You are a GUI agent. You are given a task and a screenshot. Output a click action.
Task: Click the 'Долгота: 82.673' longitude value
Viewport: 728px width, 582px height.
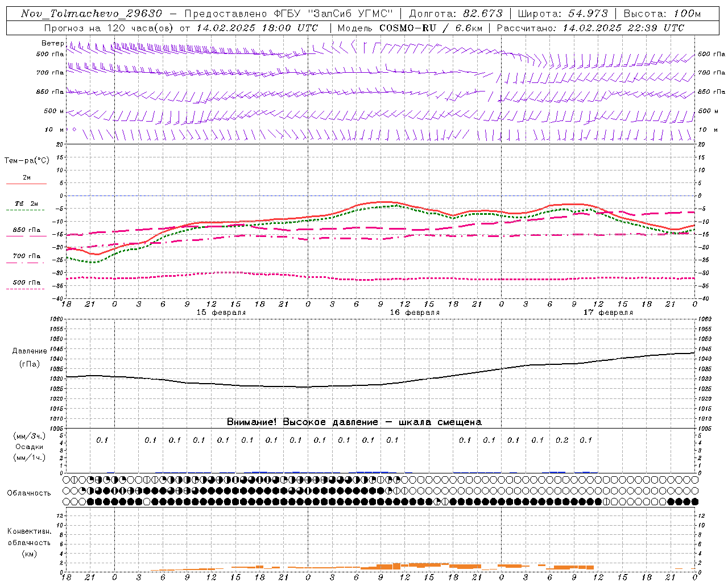coord(456,14)
